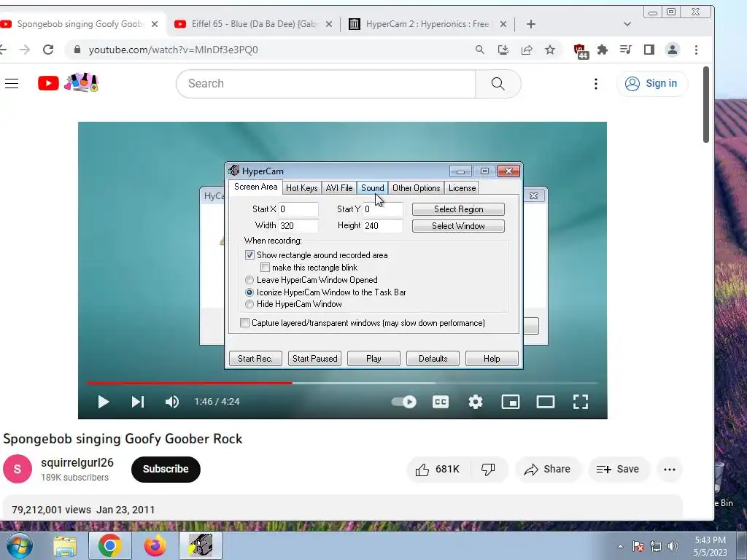The width and height of the screenshot is (747, 560).
Task: Open Chrome's three-dot menu
Action: pos(696,50)
